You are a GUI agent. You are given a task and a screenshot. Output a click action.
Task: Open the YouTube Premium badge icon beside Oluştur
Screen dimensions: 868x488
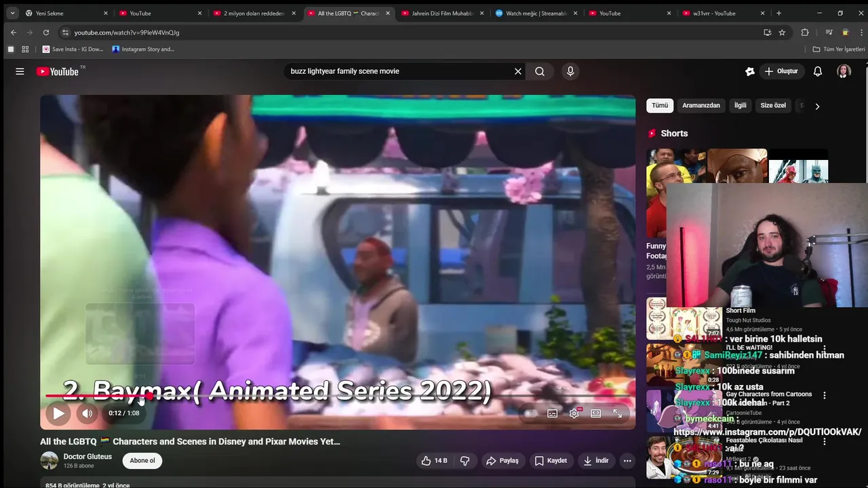[x=749, y=71]
